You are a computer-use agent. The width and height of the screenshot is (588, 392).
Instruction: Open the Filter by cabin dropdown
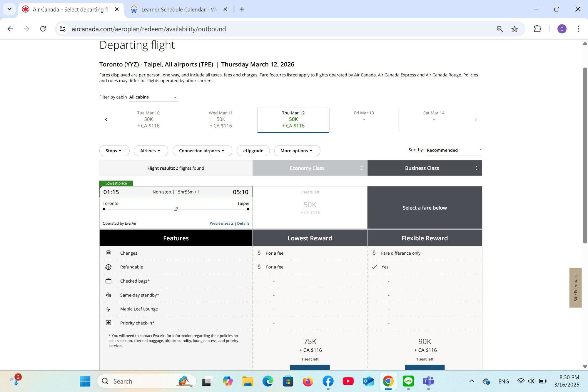pyautogui.click(x=153, y=97)
